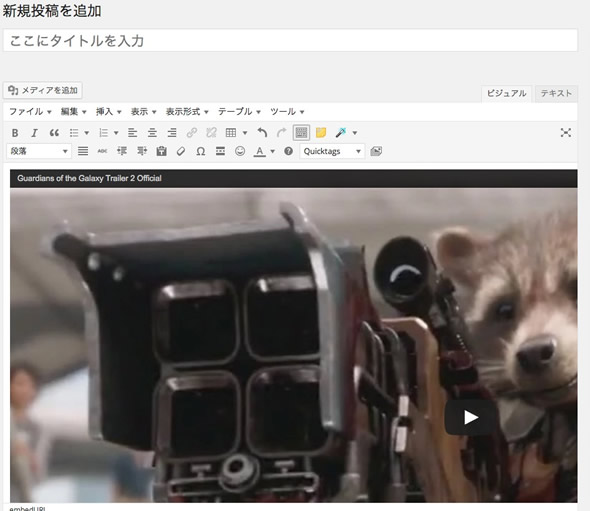
Task: Click the magic wand tool icon
Action: pyautogui.click(x=341, y=133)
